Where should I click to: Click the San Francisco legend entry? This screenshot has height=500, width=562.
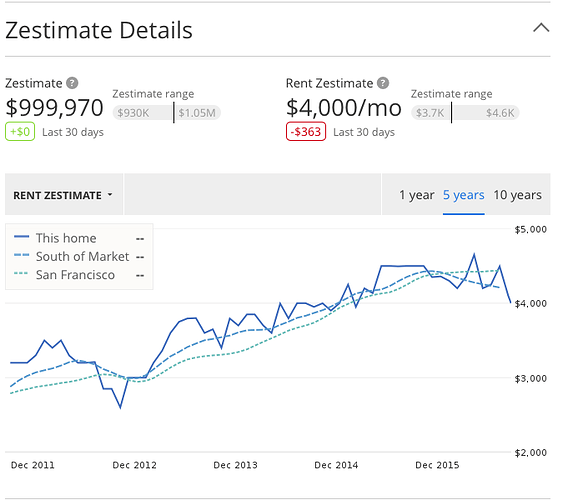(79, 275)
